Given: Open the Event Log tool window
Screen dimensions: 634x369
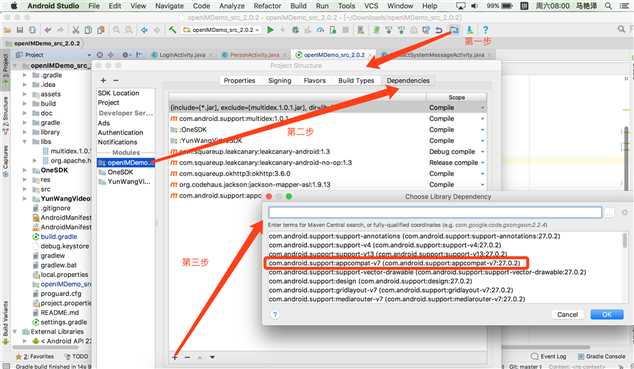Looking at the screenshot, I should [x=549, y=356].
